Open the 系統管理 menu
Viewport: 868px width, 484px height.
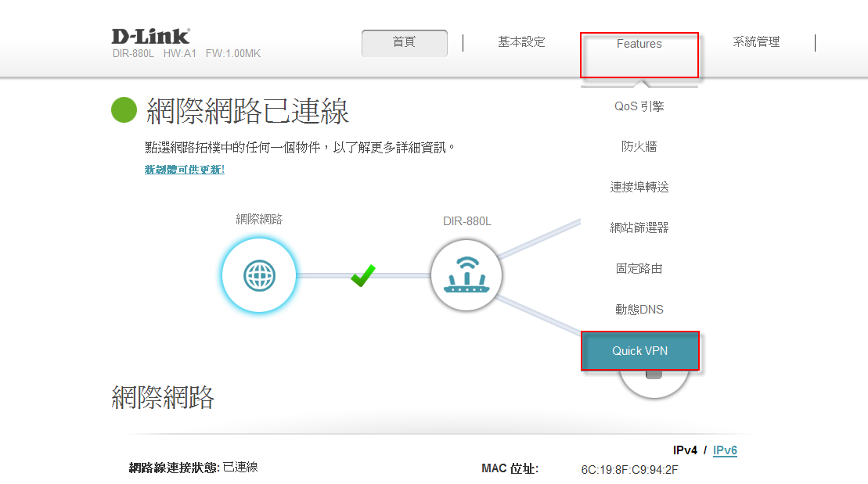(756, 42)
